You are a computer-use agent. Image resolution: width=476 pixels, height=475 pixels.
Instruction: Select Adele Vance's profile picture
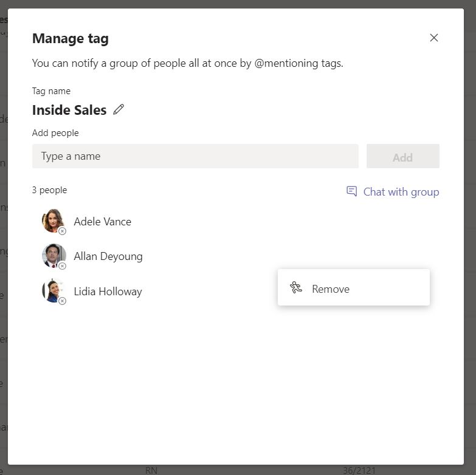pos(53,220)
